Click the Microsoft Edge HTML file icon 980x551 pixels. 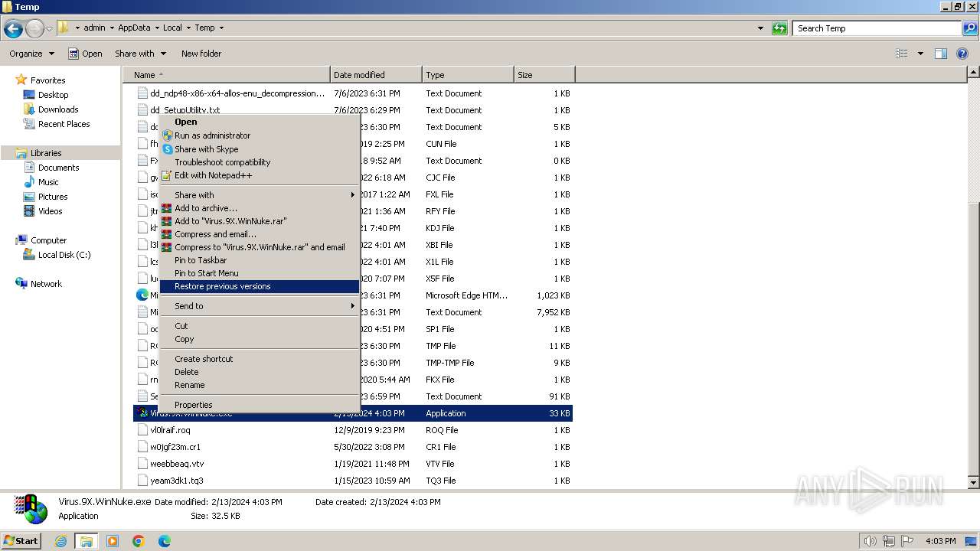(x=142, y=295)
